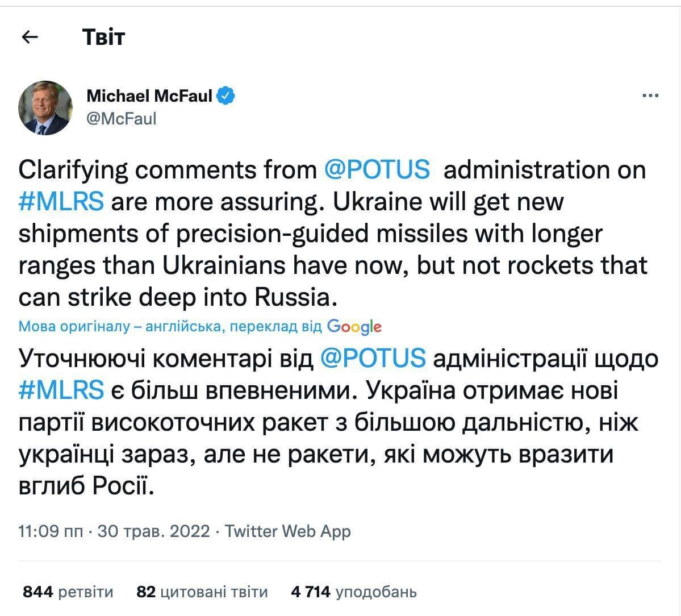Click the Michael McFaul display name

click(x=149, y=96)
